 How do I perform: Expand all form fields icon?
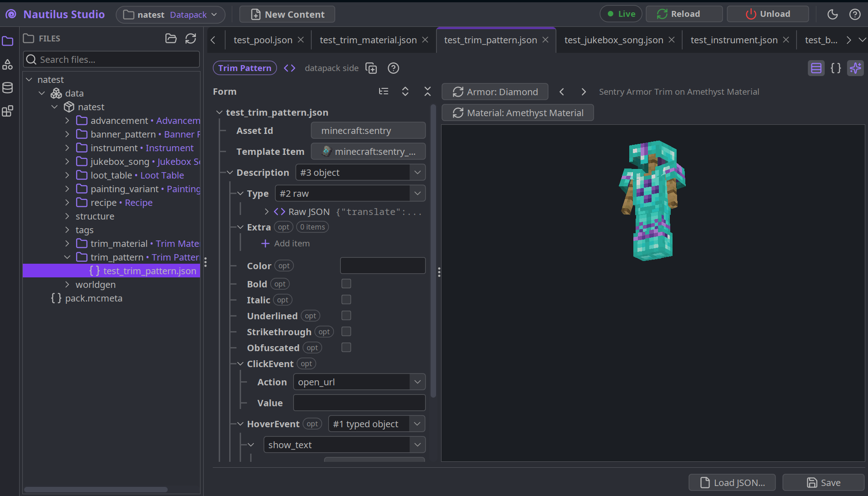click(405, 92)
